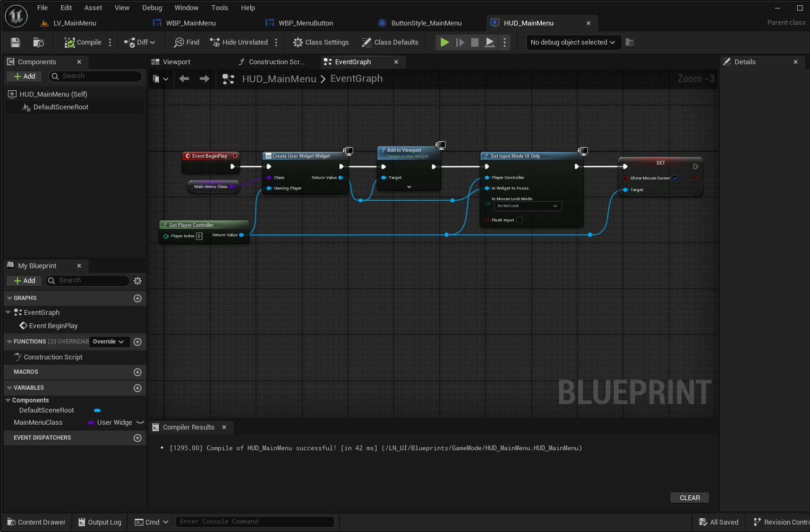This screenshot has width=810, height=532.
Task: Open Class Settings
Action: (x=321, y=42)
